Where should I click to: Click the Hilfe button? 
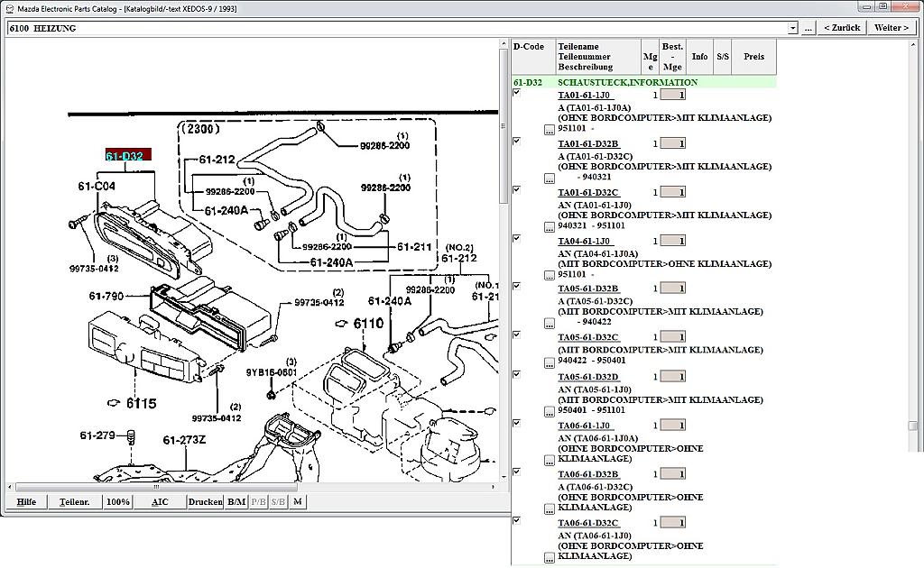[26, 501]
